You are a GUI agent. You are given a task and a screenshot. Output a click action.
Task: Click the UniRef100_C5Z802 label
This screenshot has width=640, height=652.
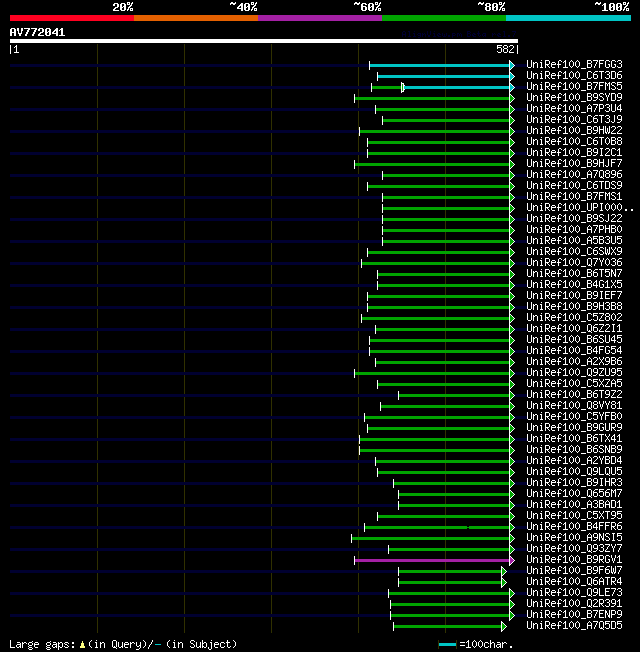point(574,318)
